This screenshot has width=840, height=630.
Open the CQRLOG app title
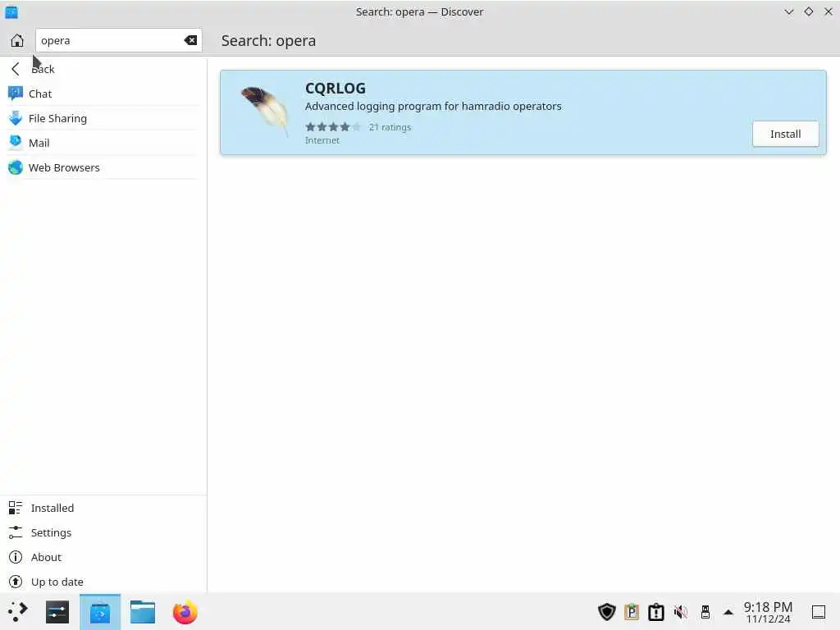(336, 88)
